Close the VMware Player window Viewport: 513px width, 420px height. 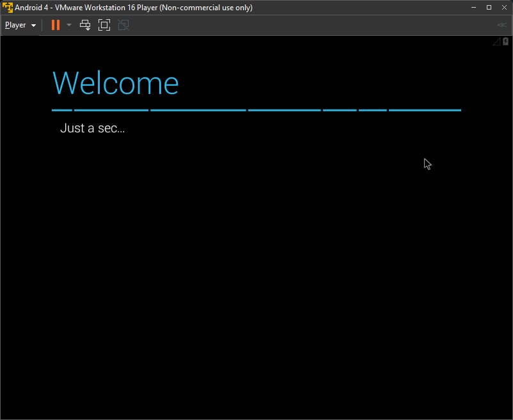[504, 7]
